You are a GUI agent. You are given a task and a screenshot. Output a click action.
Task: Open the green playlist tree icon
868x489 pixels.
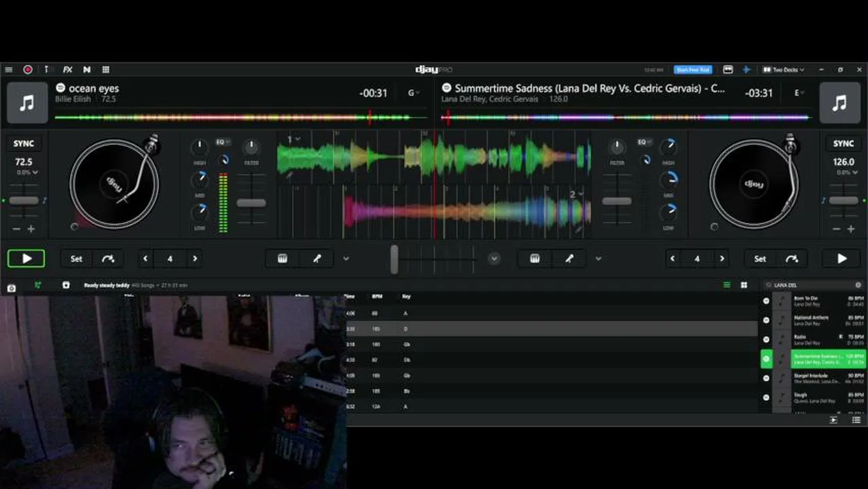click(x=38, y=285)
